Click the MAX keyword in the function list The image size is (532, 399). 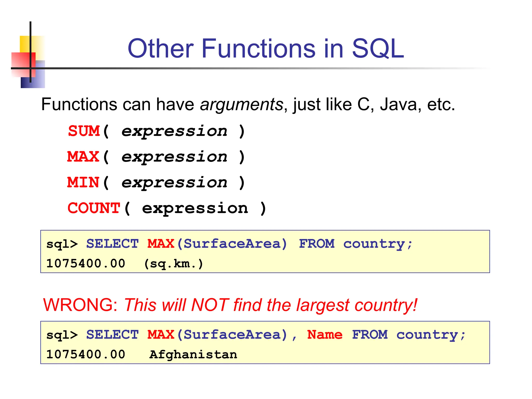83,157
